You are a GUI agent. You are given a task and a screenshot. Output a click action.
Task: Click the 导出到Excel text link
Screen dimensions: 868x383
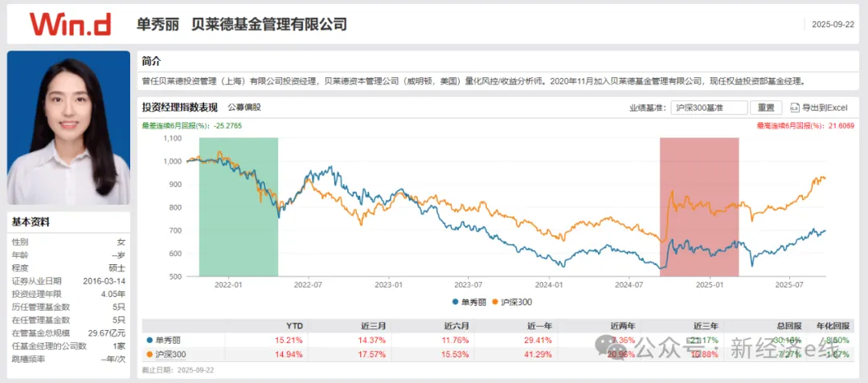(x=823, y=108)
